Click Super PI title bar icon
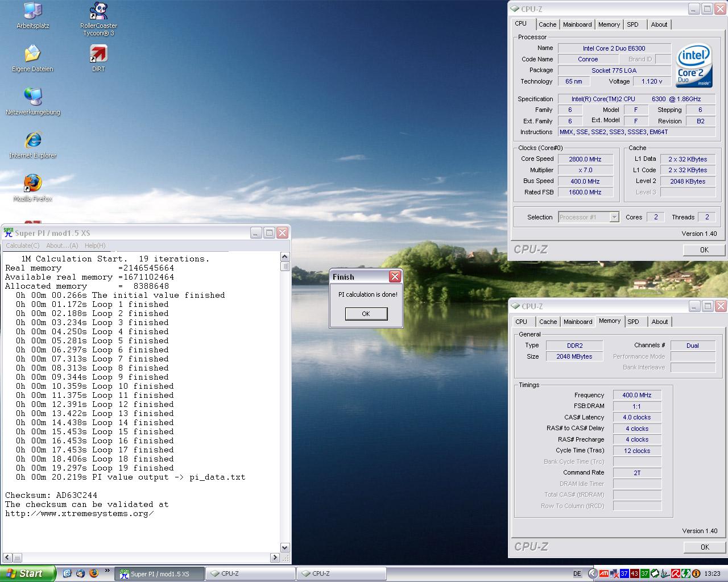The image size is (728, 582). click(9, 232)
